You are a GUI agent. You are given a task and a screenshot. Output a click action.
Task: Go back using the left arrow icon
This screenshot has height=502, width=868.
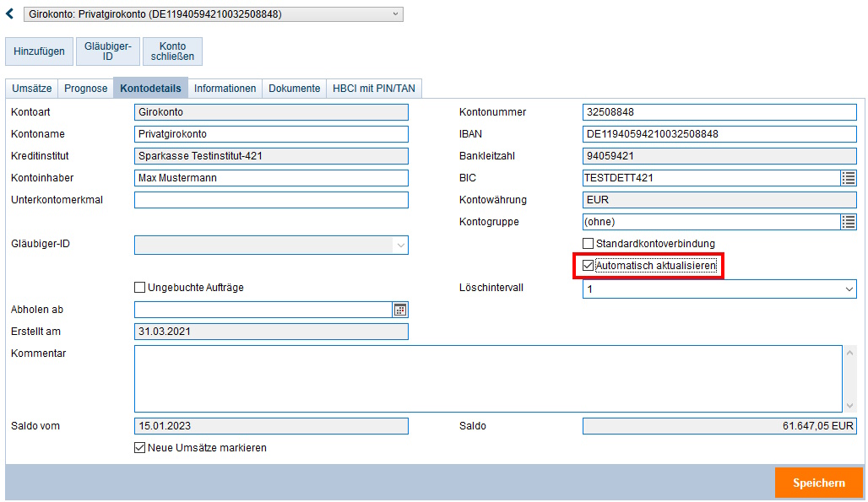10,14
